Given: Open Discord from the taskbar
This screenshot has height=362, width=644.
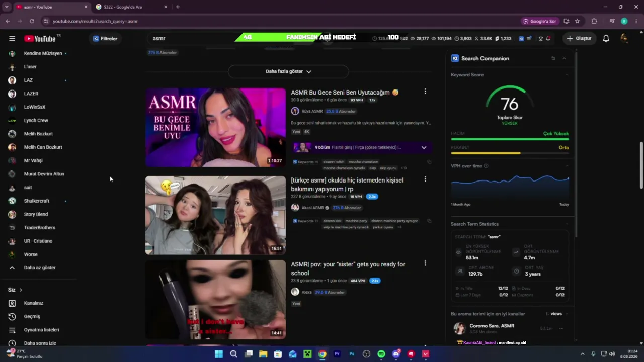Looking at the screenshot, I should pyautogui.click(x=396, y=354).
